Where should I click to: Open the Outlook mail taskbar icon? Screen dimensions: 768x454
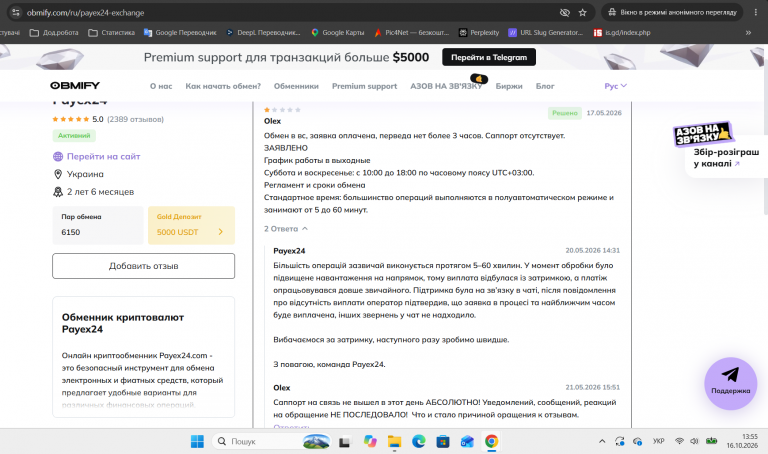point(467,442)
